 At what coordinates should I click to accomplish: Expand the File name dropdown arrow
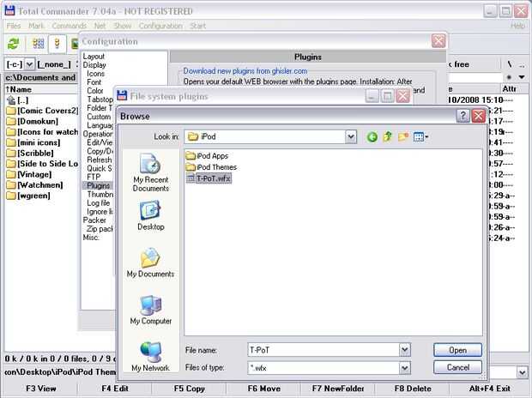(405, 350)
